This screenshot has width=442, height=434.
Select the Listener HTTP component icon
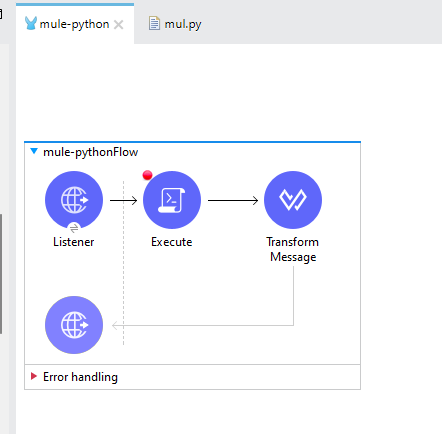click(x=74, y=200)
